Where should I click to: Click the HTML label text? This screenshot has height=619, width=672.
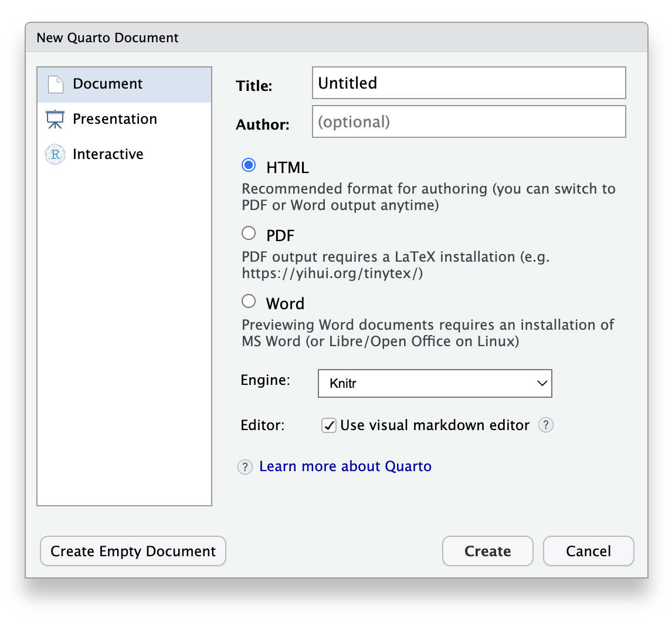coord(287,168)
